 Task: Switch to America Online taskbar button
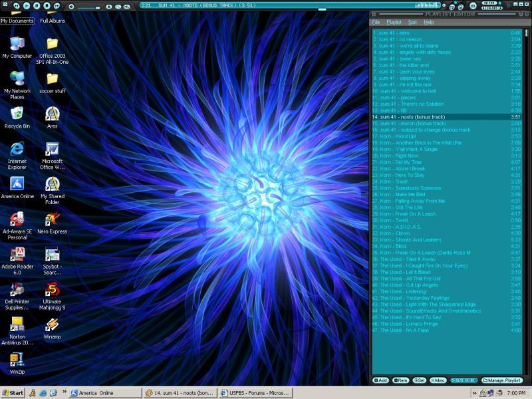[x=106, y=393]
